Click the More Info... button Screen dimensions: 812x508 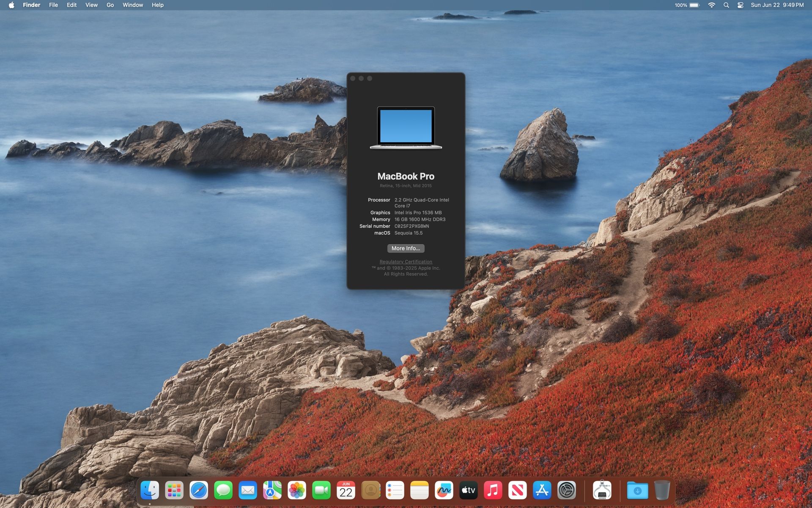[x=406, y=248]
